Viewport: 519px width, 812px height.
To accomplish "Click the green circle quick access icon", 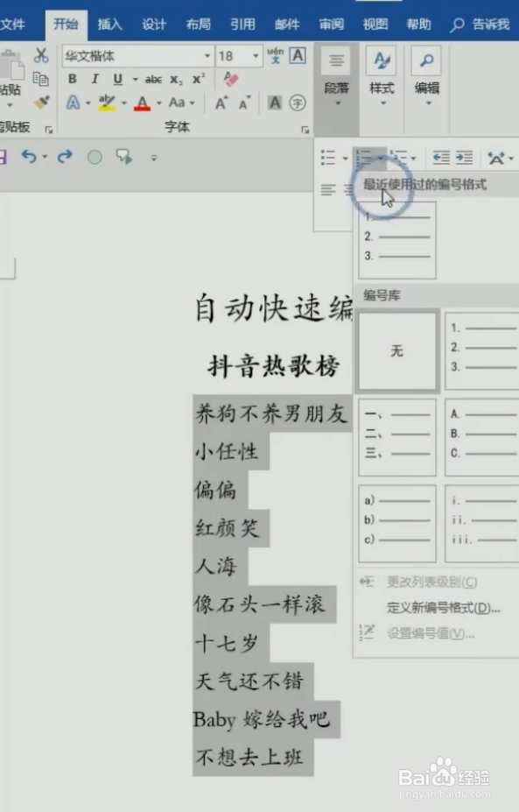I will [95, 157].
